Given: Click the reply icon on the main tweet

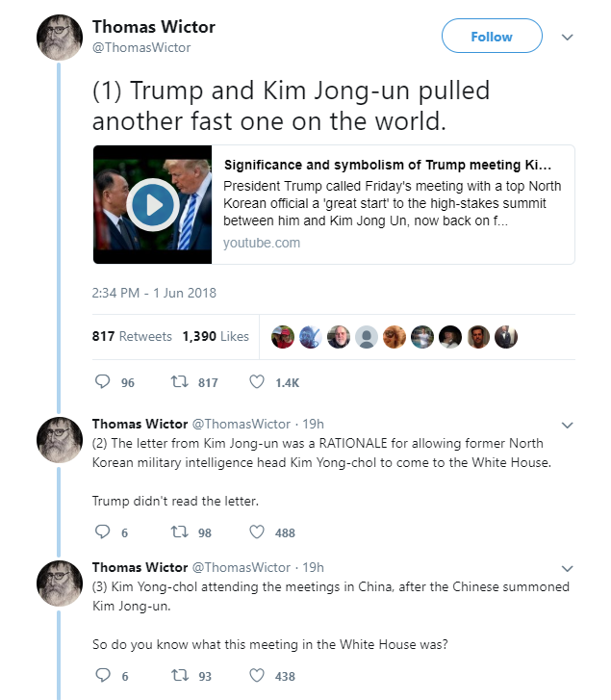Looking at the screenshot, I should (103, 381).
